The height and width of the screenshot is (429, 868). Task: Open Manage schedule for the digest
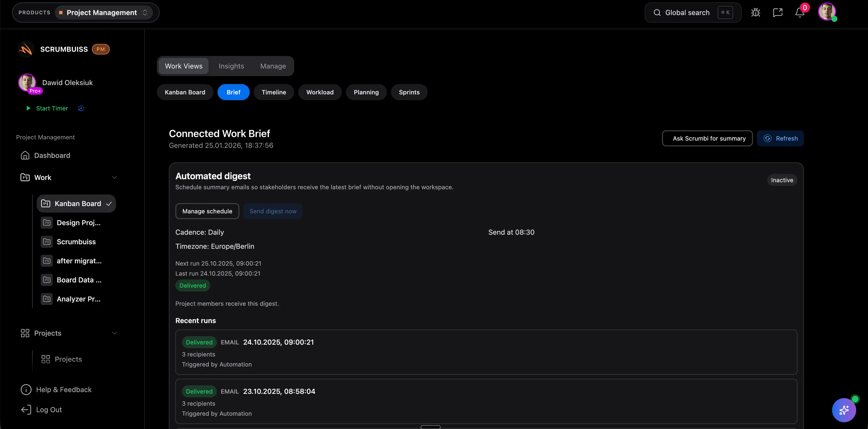(207, 211)
